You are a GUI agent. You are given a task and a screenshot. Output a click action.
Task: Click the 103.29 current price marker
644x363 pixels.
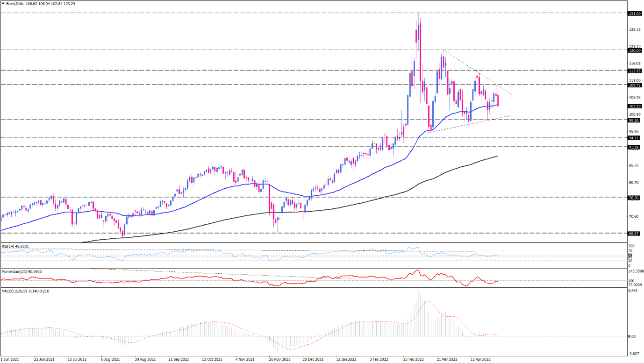click(x=634, y=107)
